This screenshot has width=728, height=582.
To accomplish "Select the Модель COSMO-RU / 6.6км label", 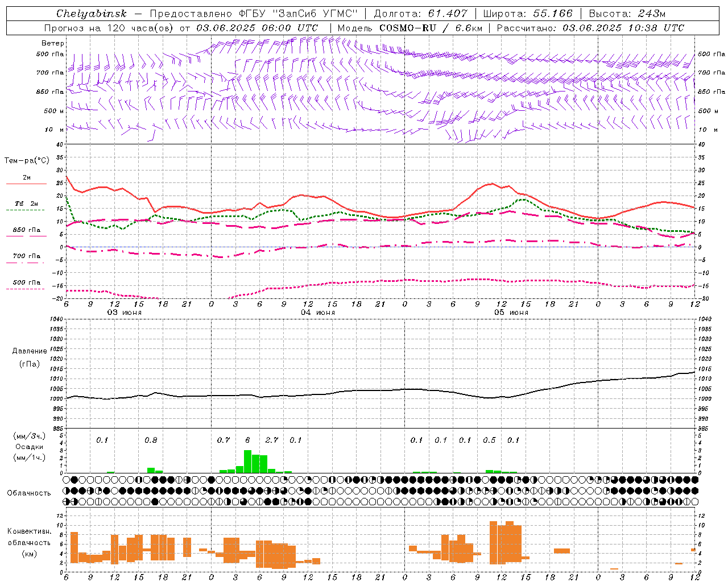I will tap(409, 28).
